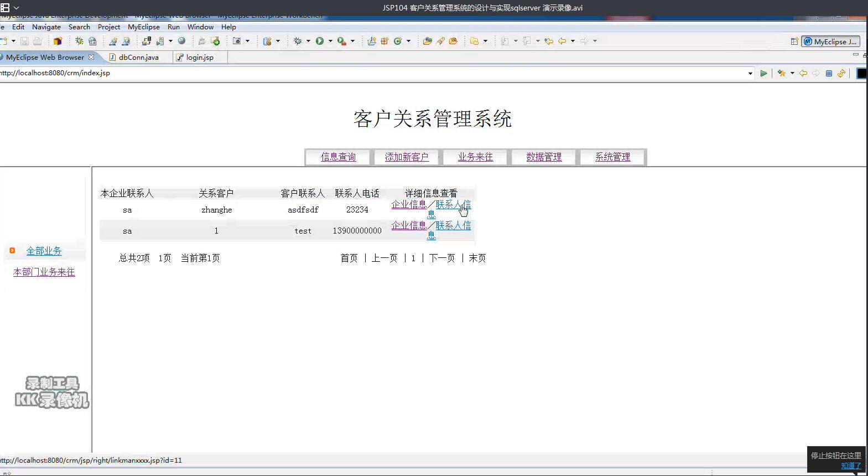
Task: Open 企业信息 link in zhanghe row
Action: pos(409,204)
